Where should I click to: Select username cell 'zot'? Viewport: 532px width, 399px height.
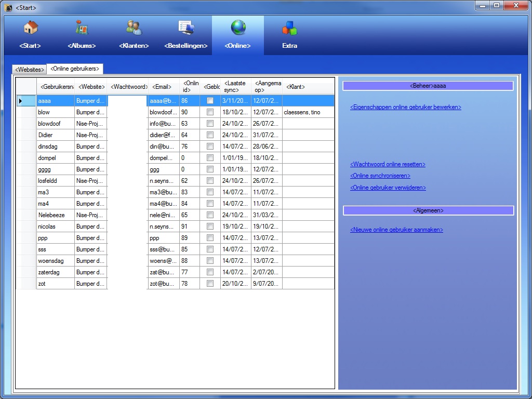click(56, 284)
